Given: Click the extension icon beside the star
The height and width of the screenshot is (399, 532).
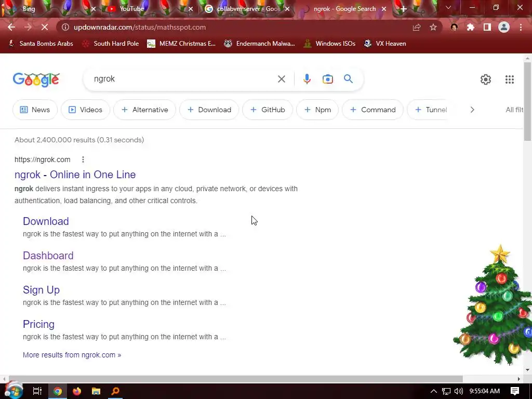Looking at the screenshot, I should coord(454,27).
